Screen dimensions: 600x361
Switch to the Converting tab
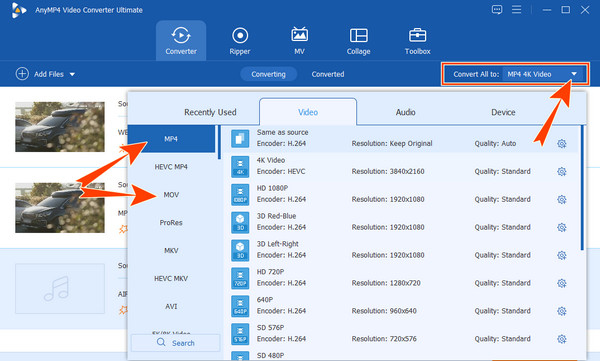tap(268, 74)
